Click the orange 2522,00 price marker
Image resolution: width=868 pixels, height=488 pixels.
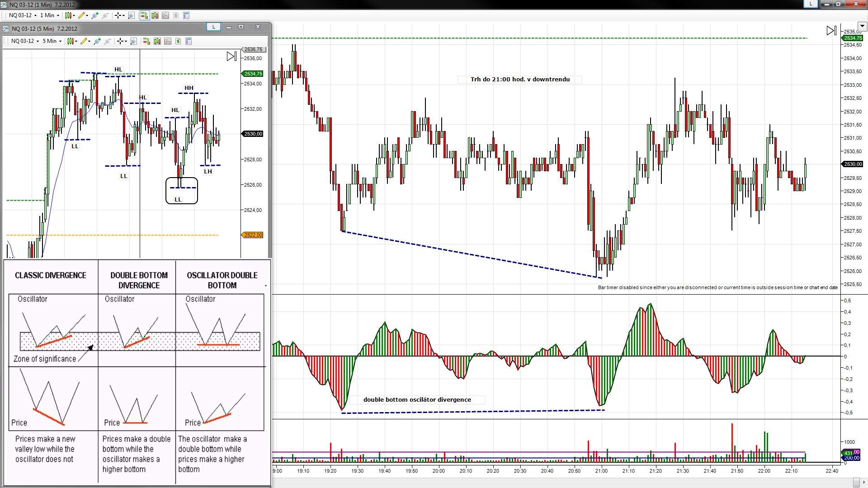(253, 235)
